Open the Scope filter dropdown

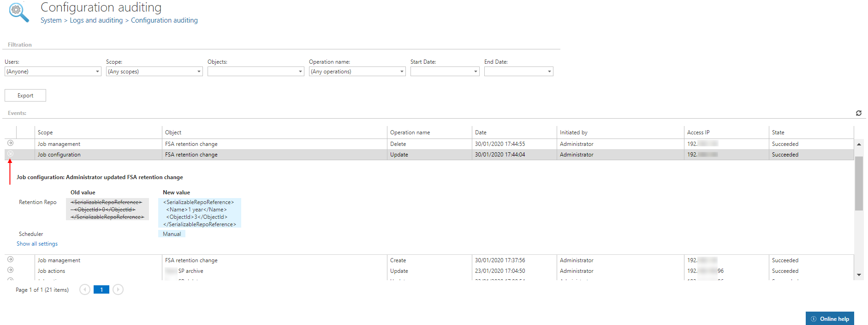pyautogui.click(x=199, y=72)
